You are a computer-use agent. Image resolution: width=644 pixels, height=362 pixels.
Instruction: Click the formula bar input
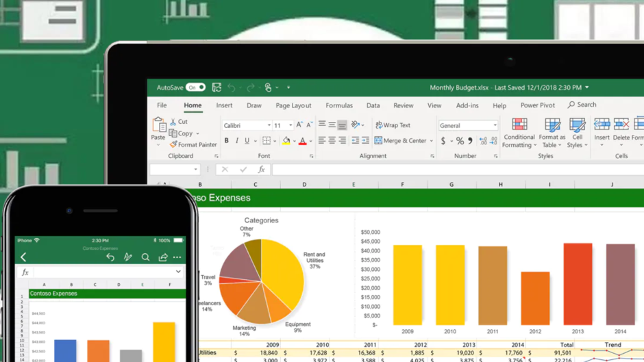(458, 169)
